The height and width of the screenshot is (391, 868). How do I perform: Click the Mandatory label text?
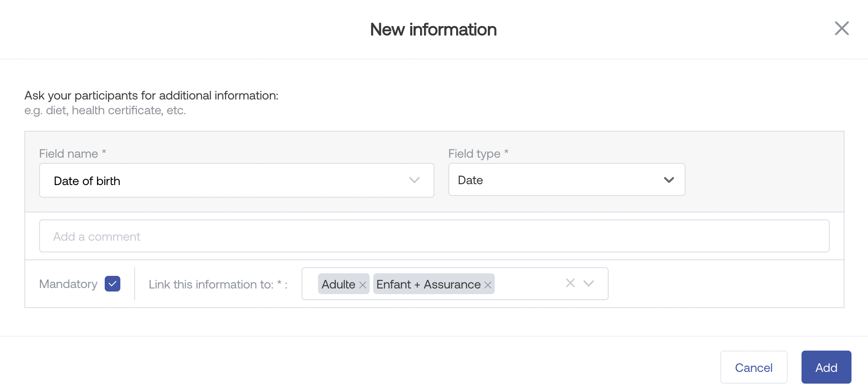tap(68, 284)
